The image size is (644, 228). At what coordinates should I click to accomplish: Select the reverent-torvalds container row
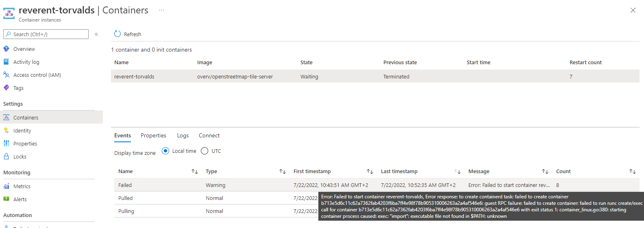[x=375, y=76]
